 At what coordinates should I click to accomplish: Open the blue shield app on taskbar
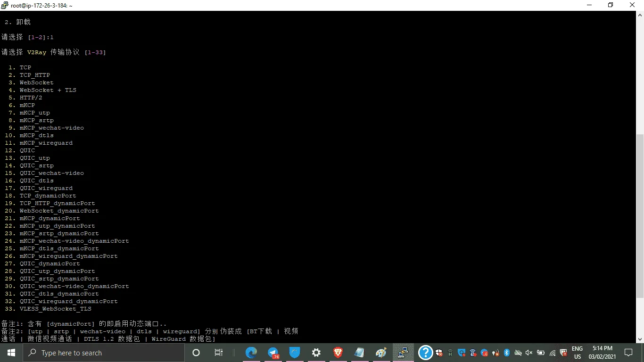(x=295, y=353)
